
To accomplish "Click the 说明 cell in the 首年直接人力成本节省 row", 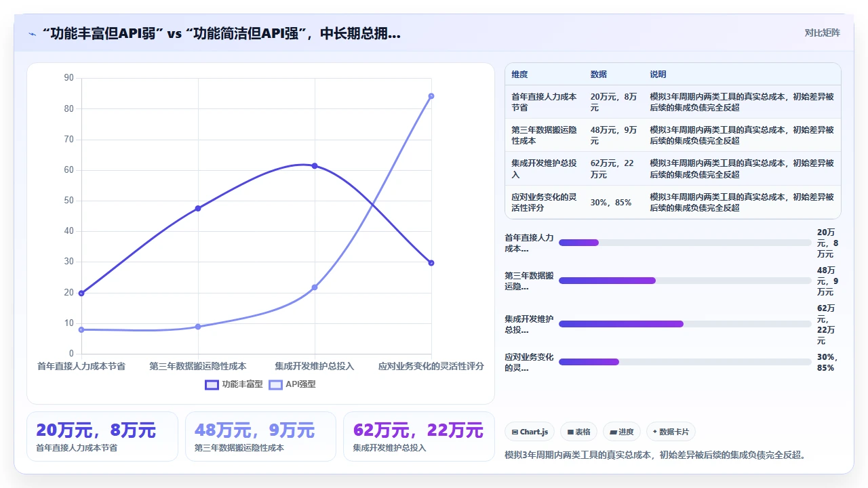I will pos(742,102).
